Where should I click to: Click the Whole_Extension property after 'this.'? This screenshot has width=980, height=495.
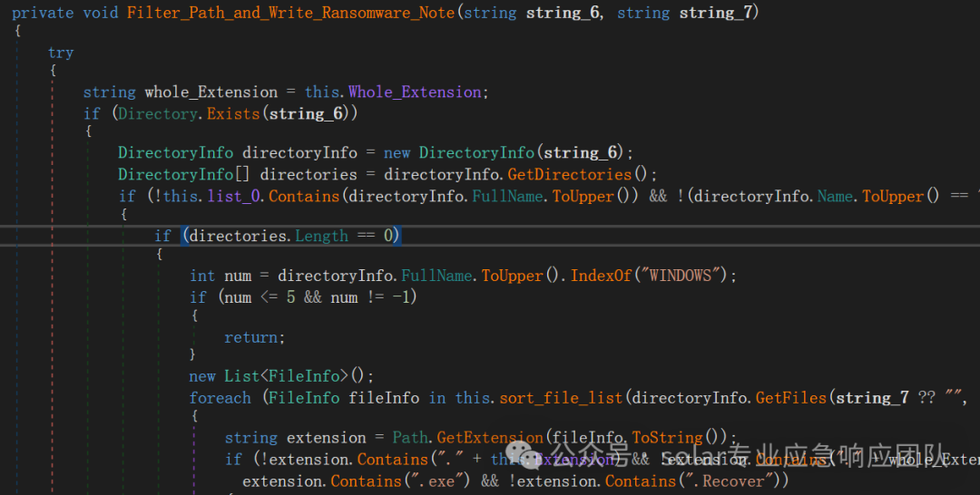[x=415, y=92]
